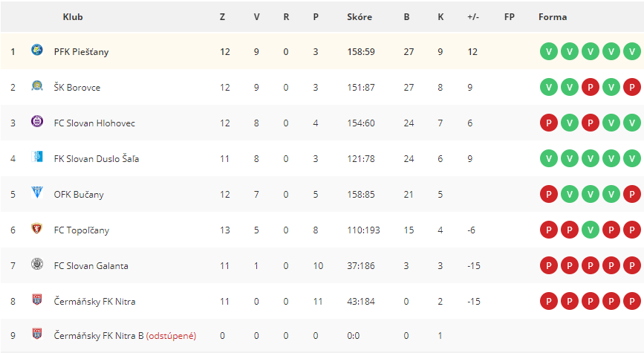Open OFK Bučany team link

(79, 195)
